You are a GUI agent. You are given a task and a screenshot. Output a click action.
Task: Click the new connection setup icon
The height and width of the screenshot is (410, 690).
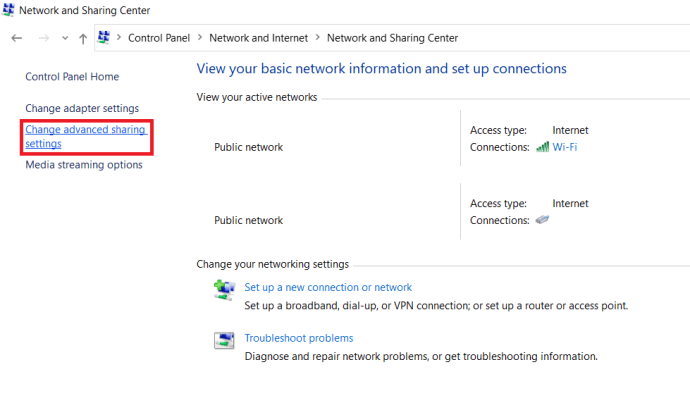(224, 289)
